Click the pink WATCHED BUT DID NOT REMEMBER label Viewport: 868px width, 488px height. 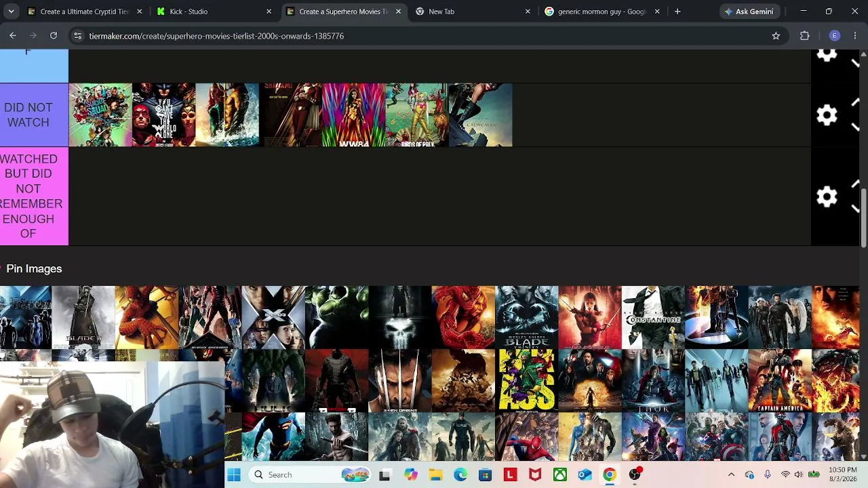[34, 197]
